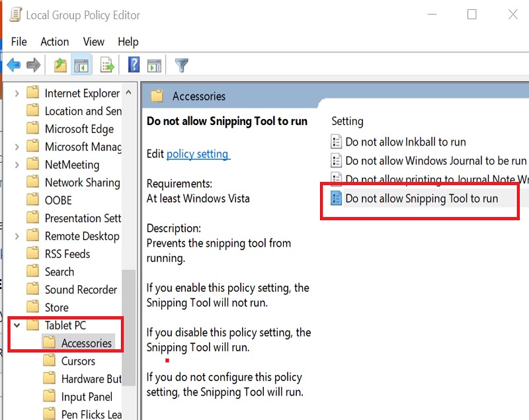Select the Presentation Settings tree item
The height and width of the screenshot is (420, 529).
tap(83, 218)
